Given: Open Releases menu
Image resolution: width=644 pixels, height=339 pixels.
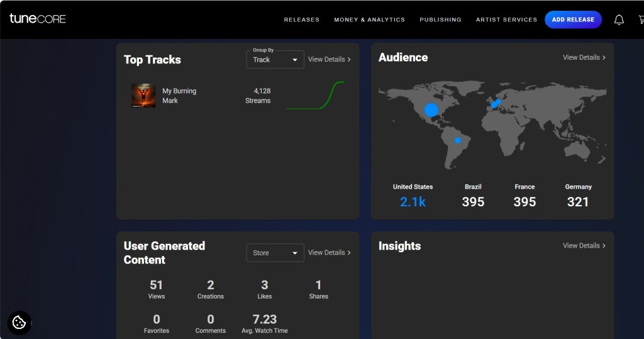Looking at the screenshot, I should (x=301, y=19).
